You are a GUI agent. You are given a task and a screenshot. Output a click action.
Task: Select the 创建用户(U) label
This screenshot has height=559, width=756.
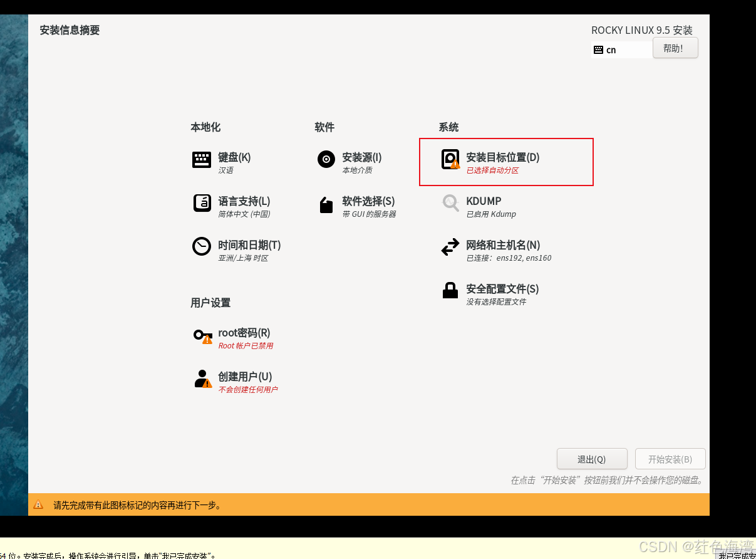[245, 377]
